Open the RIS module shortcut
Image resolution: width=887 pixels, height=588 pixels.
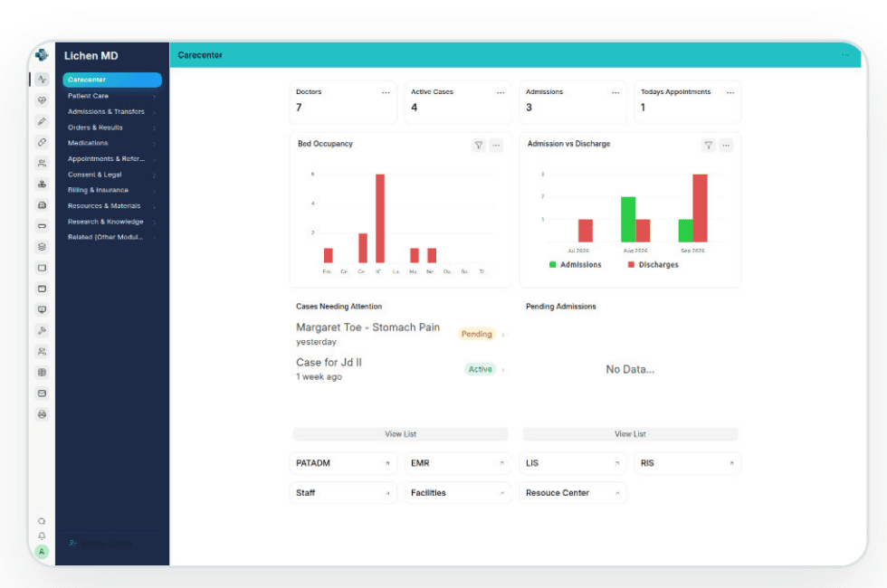[x=687, y=463]
